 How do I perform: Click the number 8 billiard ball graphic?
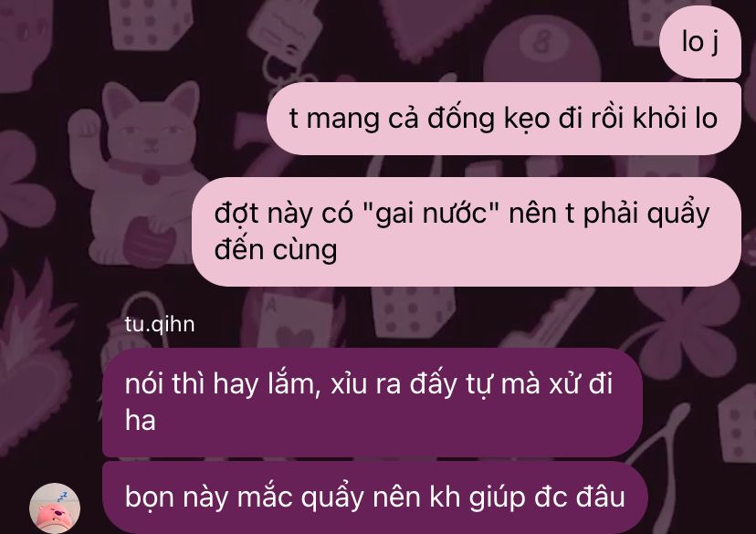[x=542, y=50]
